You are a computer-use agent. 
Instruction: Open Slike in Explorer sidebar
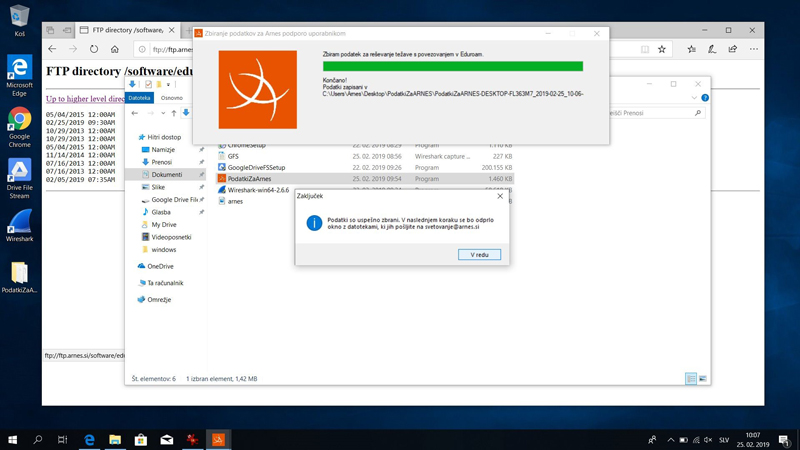click(x=158, y=187)
